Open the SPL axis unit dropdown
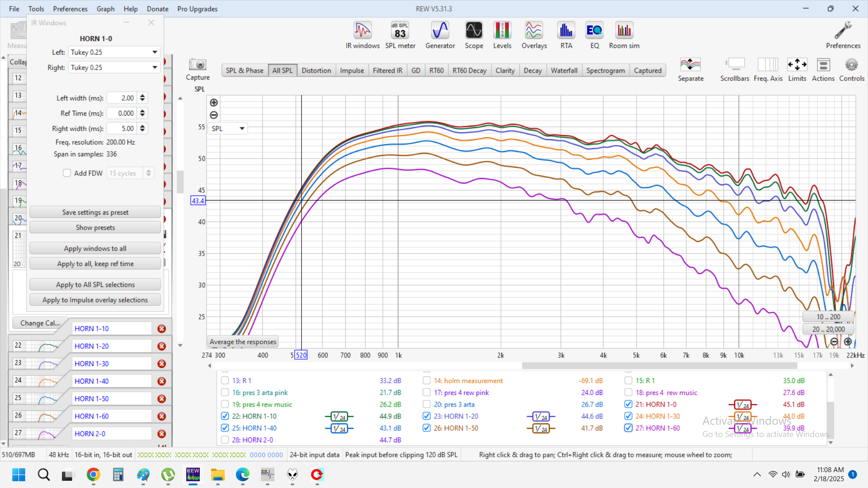The width and height of the screenshot is (868, 488). point(227,129)
